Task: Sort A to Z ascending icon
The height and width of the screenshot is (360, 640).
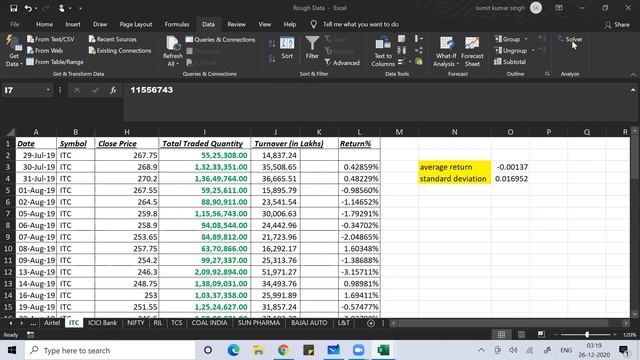Action: coord(271,43)
